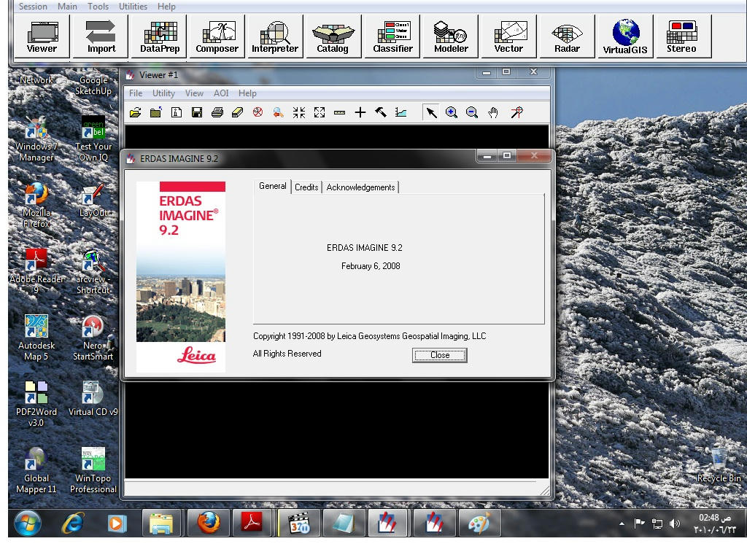The width and height of the screenshot is (747, 560).
Task: Click the measure ruler icon in Viewer
Action: click(340, 112)
